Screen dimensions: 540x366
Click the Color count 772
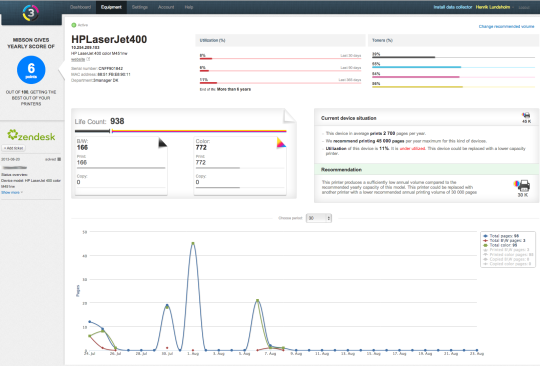(x=201, y=147)
